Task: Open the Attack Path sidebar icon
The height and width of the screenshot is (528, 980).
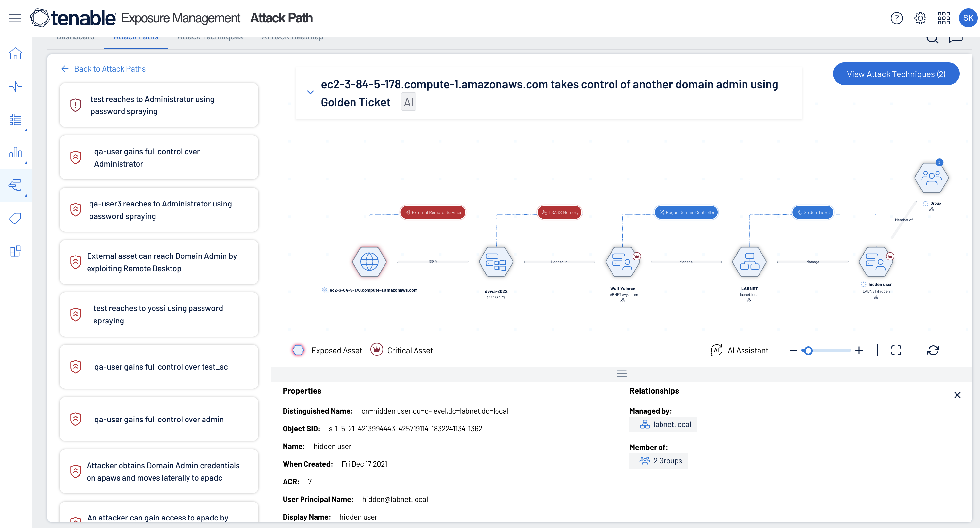Action: pos(15,185)
